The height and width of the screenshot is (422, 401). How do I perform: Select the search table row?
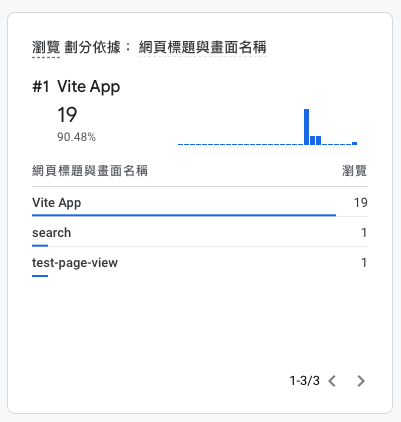pos(200,232)
